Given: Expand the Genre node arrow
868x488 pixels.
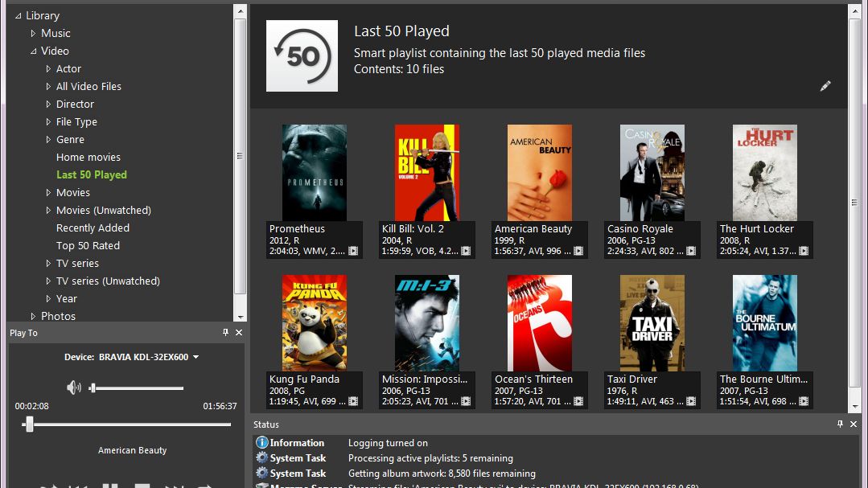Looking at the screenshot, I should 48,140.
